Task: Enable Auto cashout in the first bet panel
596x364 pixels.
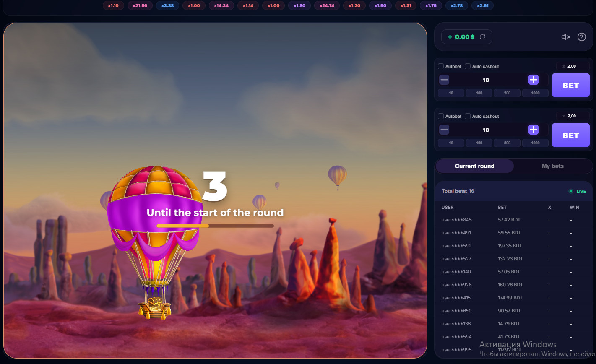Action: [x=468, y=66]
